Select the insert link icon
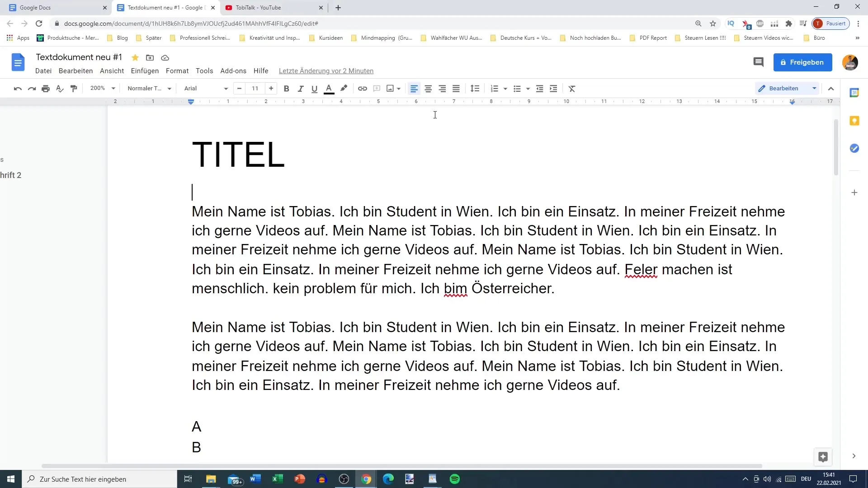 point(363,88)
